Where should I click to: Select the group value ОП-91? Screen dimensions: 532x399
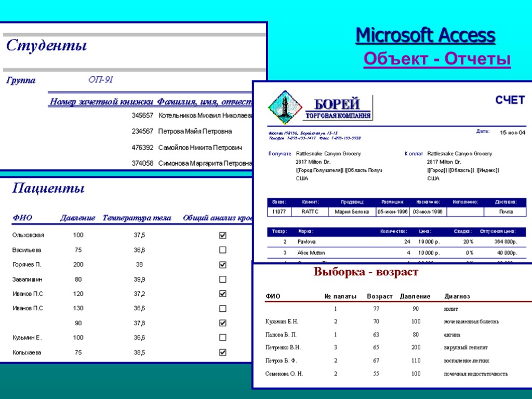pos(100,79)
